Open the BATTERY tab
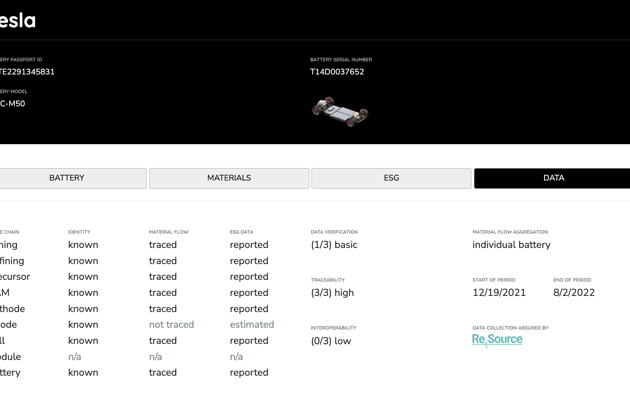630x394 pixels. tap(67, 178)
